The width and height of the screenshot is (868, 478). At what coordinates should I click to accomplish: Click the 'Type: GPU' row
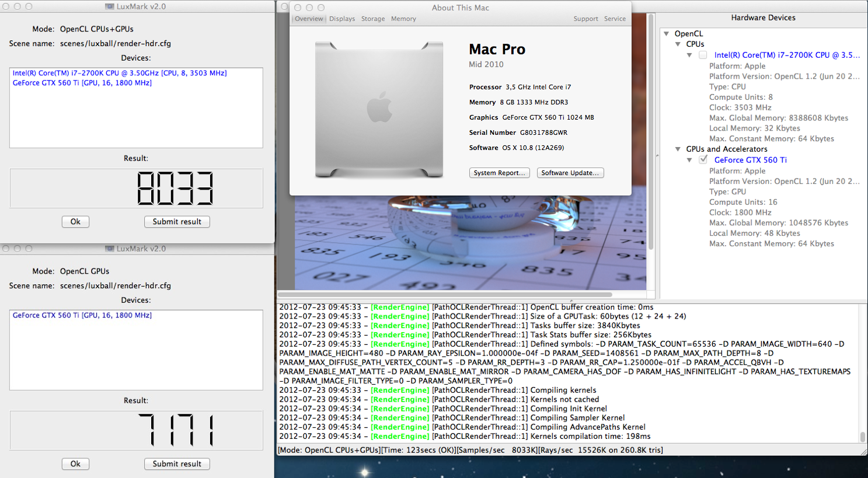click(x=727, y=191)
